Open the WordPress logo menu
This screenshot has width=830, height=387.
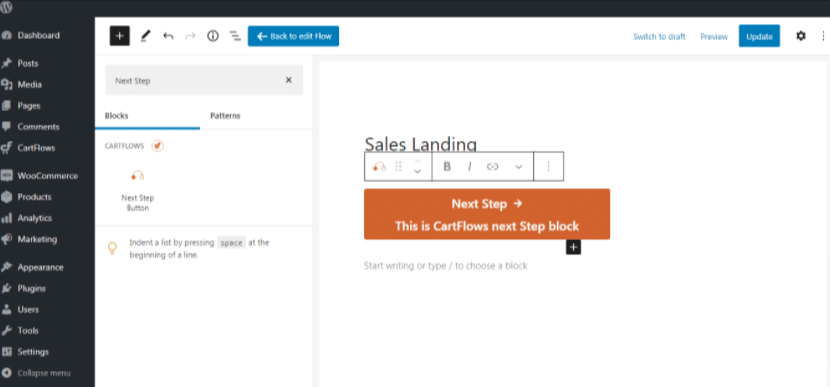[7, 7]
